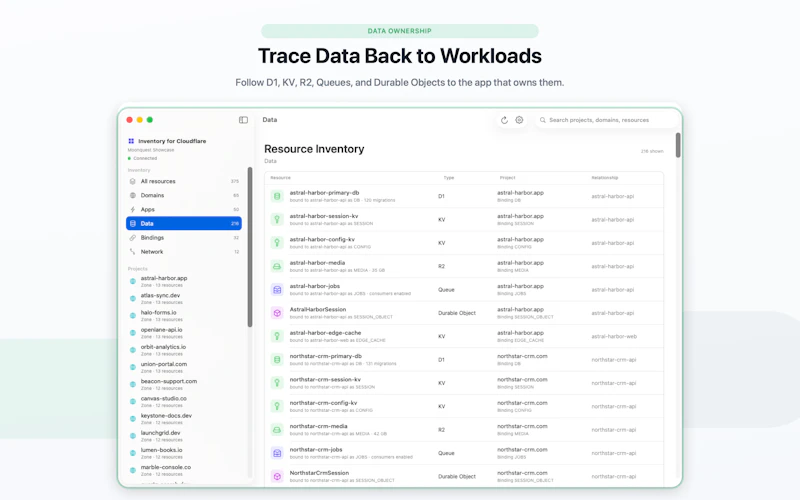Click KV icon for astral-harbor-session-kv

coord(277,219)
